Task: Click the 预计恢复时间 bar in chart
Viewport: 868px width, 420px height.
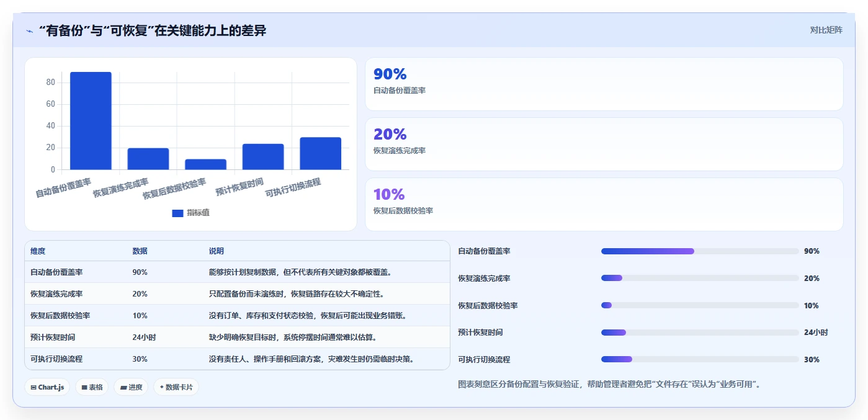Action: pyautogui.click(x=263, y=156)
